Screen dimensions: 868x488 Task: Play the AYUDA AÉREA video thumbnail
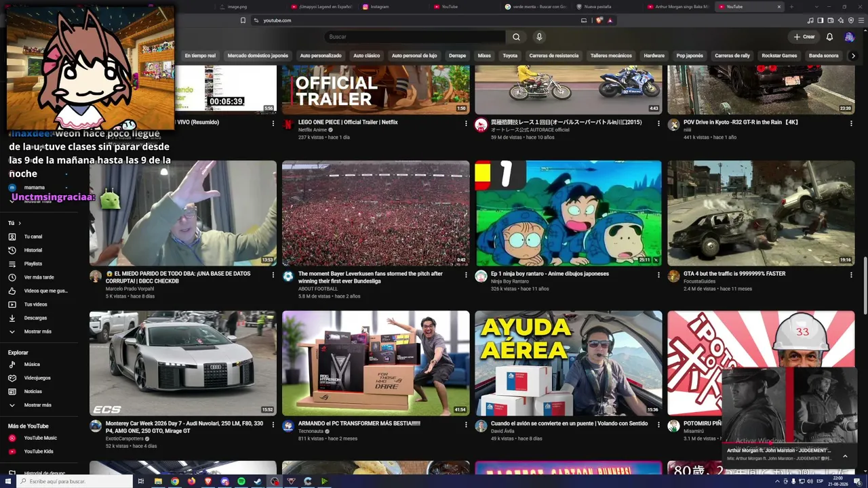[568, 363]
